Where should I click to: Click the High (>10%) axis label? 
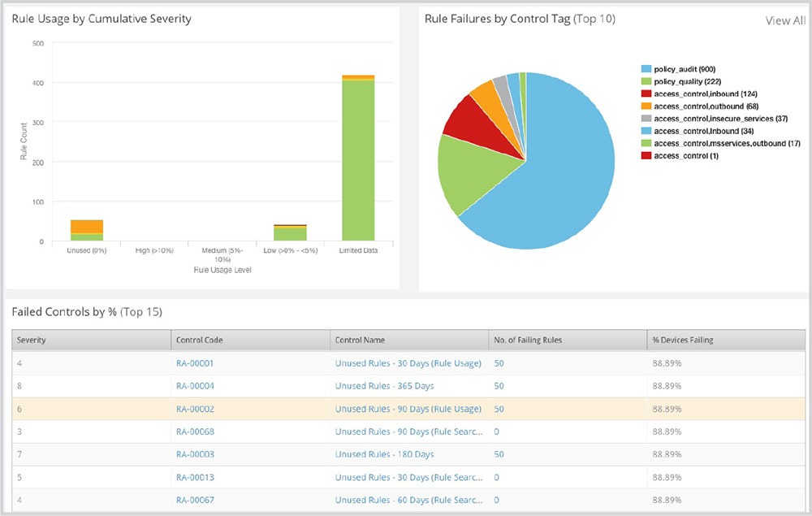click(x=154, y=251)
